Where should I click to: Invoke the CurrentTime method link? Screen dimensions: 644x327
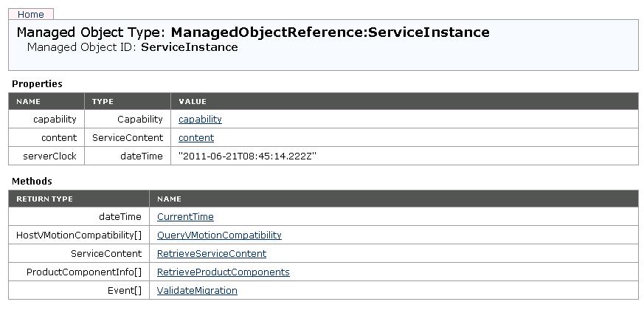tap(185, 216)
